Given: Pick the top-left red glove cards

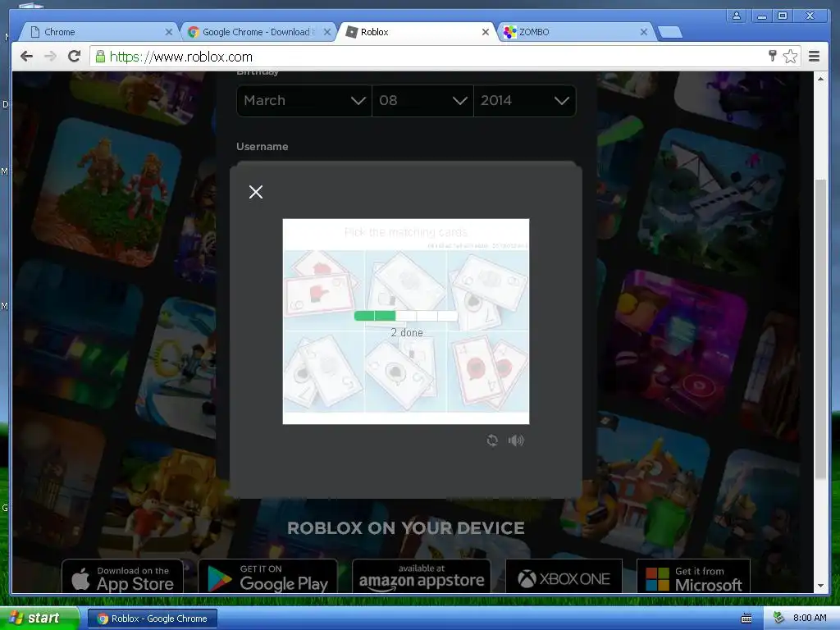Looking at the screenshot, I should [x=323, y=290].
